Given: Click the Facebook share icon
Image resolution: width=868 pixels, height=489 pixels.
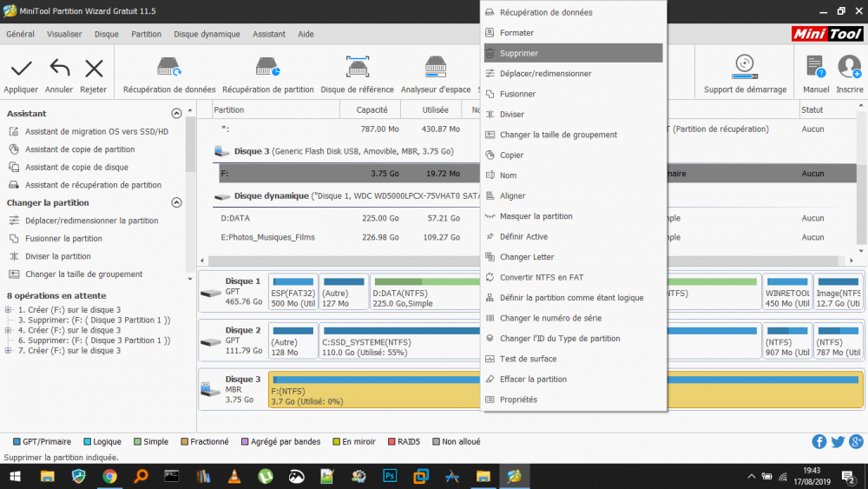Looking at the screenshot, I should click(819, 441).
